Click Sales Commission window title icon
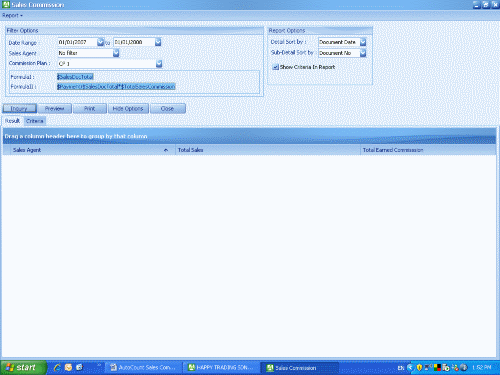 [x=6, y=5]
